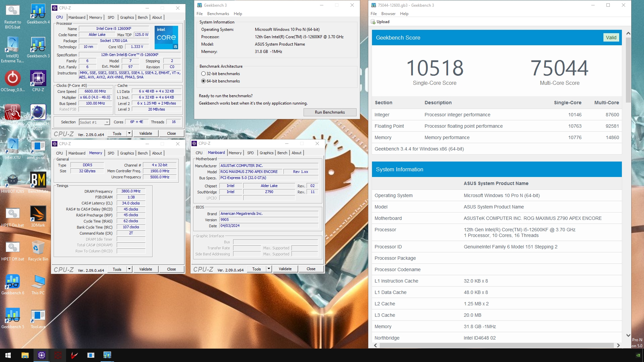Open This PC desktop icon

tap(38, 285)
